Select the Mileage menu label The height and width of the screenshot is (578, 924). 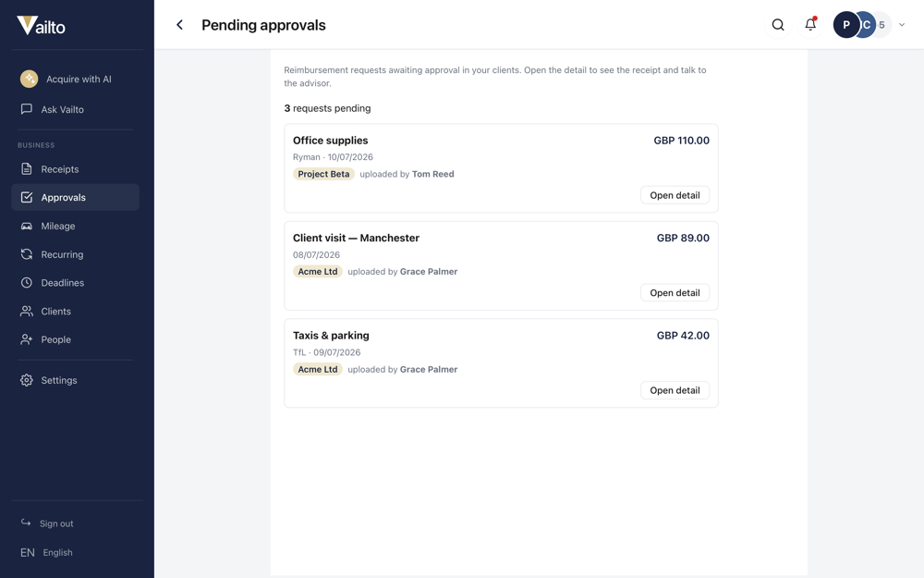pos(58,226)
